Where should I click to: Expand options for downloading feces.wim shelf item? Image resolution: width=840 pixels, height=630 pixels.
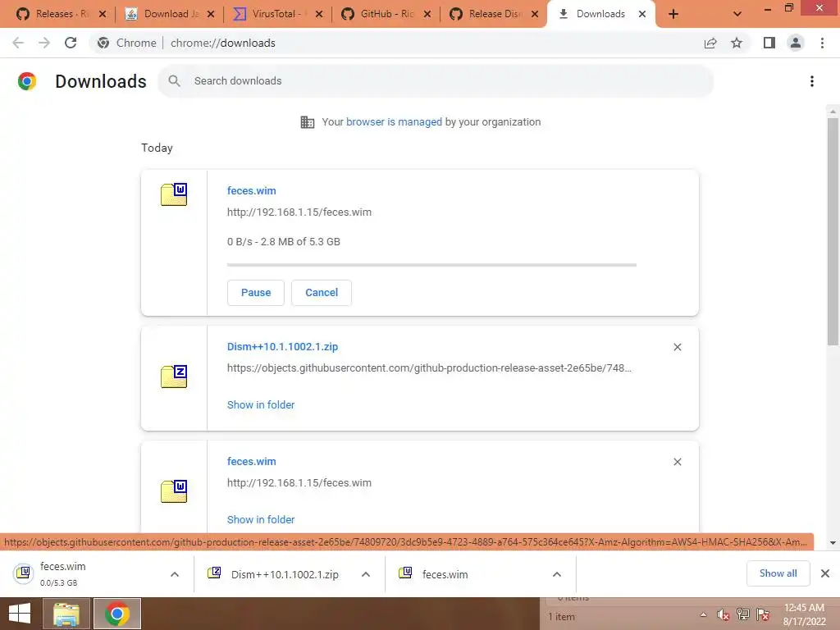(175, 574)
